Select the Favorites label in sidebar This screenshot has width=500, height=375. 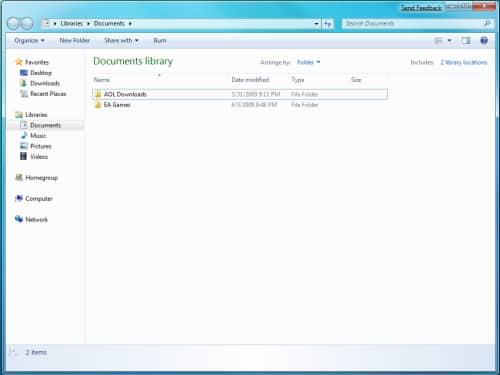coord(37,62)
